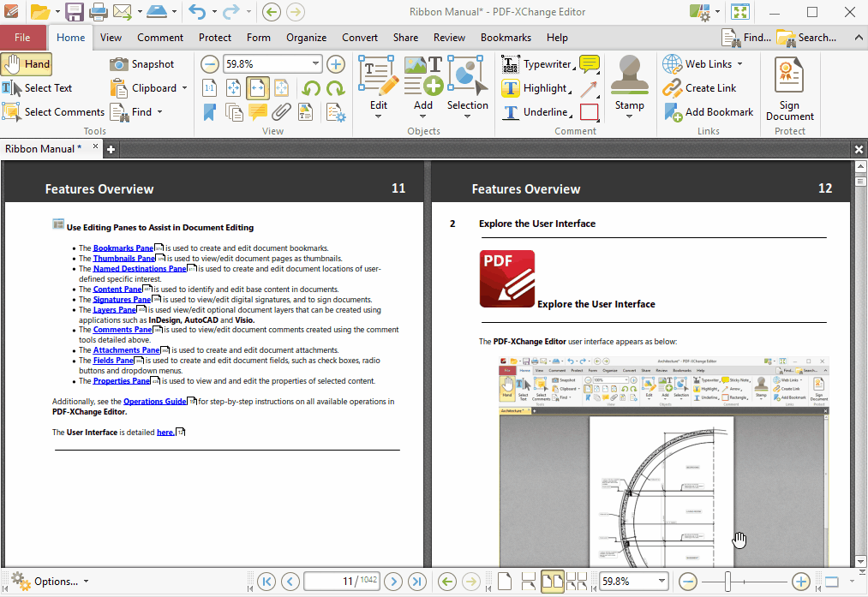868x597 pixels.
Task: Open the Organize ribbon tab
Action: tap(306, 38)
